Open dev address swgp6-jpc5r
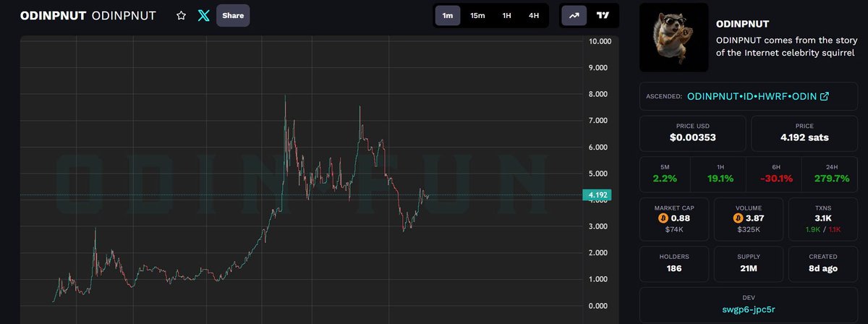This screenshot has width=868, height=324. point(749,310)
